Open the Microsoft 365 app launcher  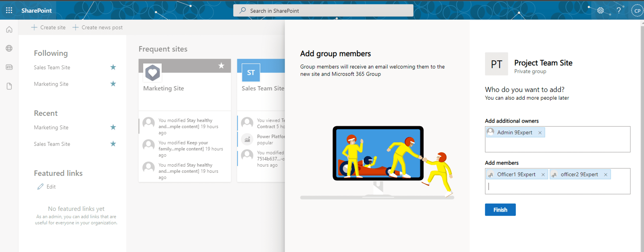[x=9, y=11]
